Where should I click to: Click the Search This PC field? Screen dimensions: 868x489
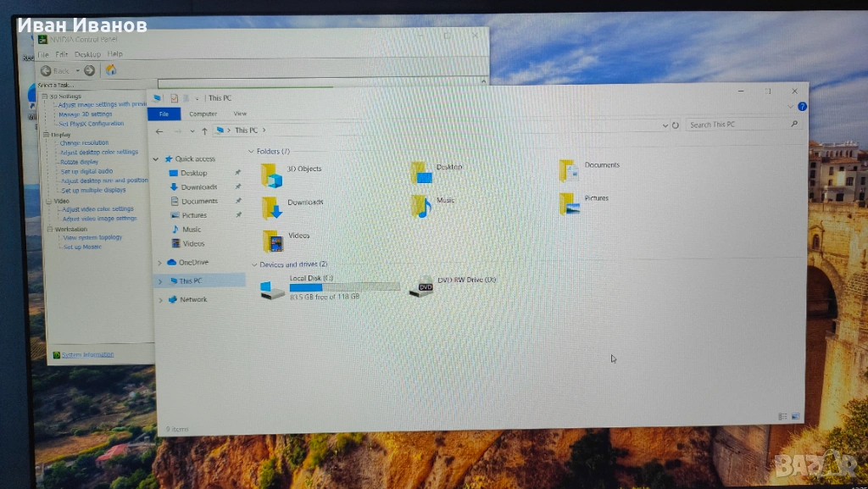pyautogui.click(x=737, y=125)
